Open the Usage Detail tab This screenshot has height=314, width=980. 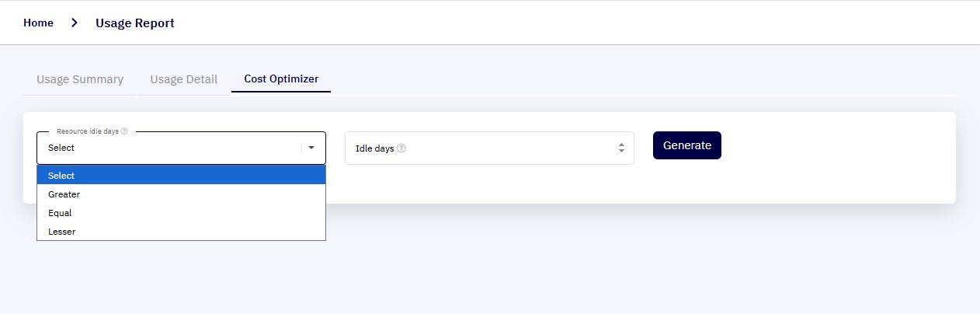pos(184,79)
